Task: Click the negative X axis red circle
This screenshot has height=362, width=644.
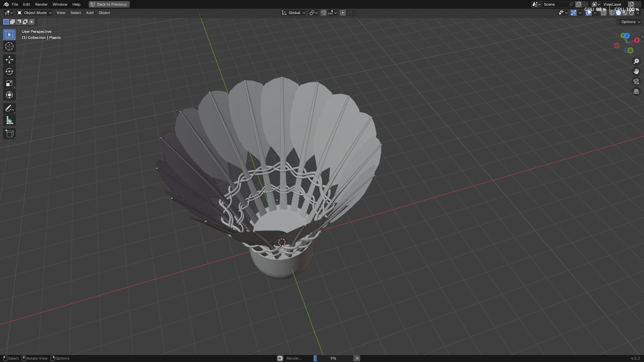Action: 616,46
